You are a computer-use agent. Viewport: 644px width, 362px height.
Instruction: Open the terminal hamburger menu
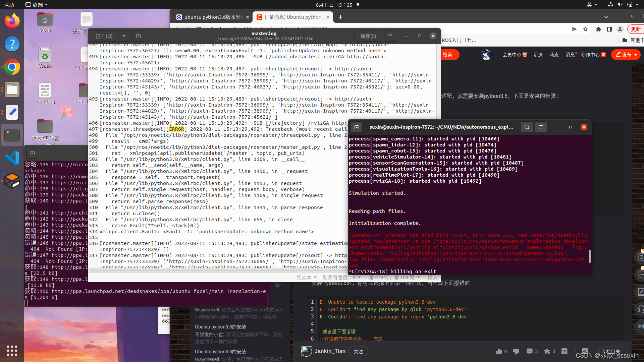[x=541, y=127]
